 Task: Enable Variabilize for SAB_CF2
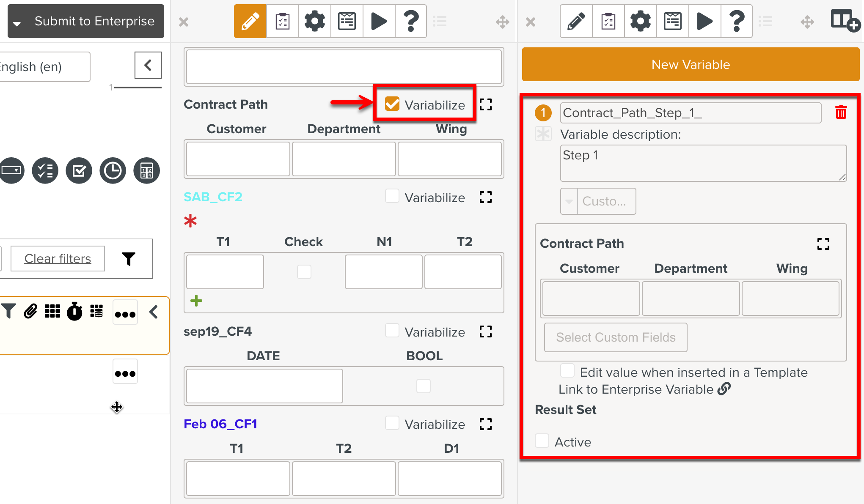tap(392, 197)
